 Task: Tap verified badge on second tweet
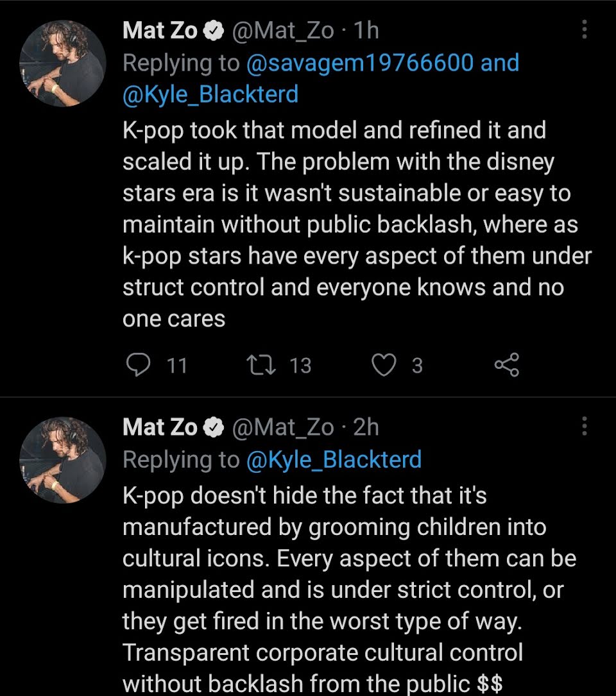(x=214, y=427)
